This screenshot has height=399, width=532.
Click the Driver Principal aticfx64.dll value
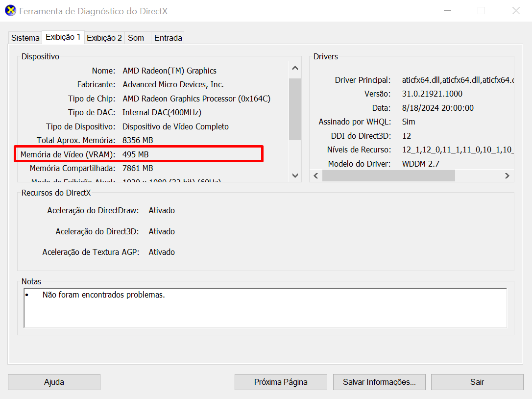(458, 80)
